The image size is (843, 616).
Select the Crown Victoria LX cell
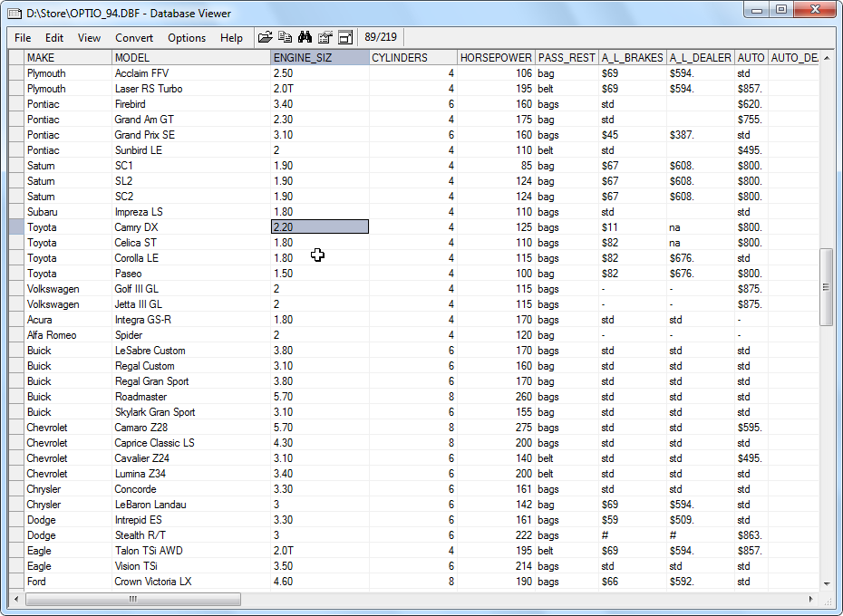click(x=191, y=582)
